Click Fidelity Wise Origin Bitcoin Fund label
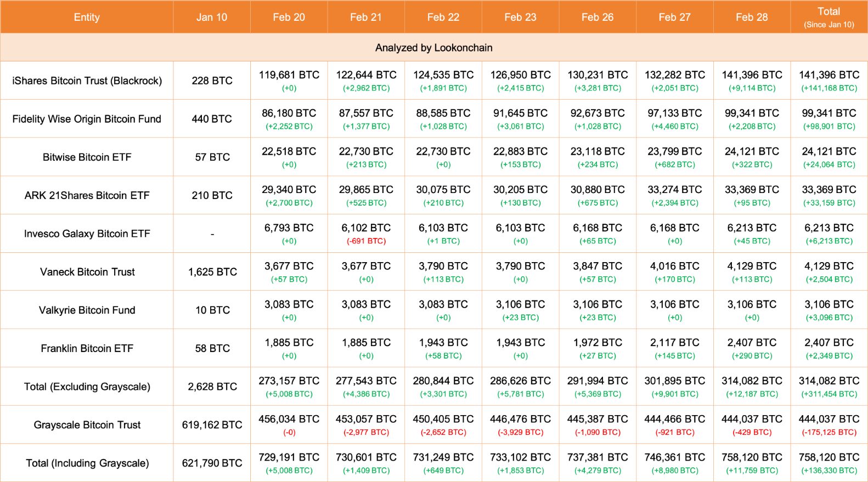Viewport: 868px width, 482px height. click(87, 119)
